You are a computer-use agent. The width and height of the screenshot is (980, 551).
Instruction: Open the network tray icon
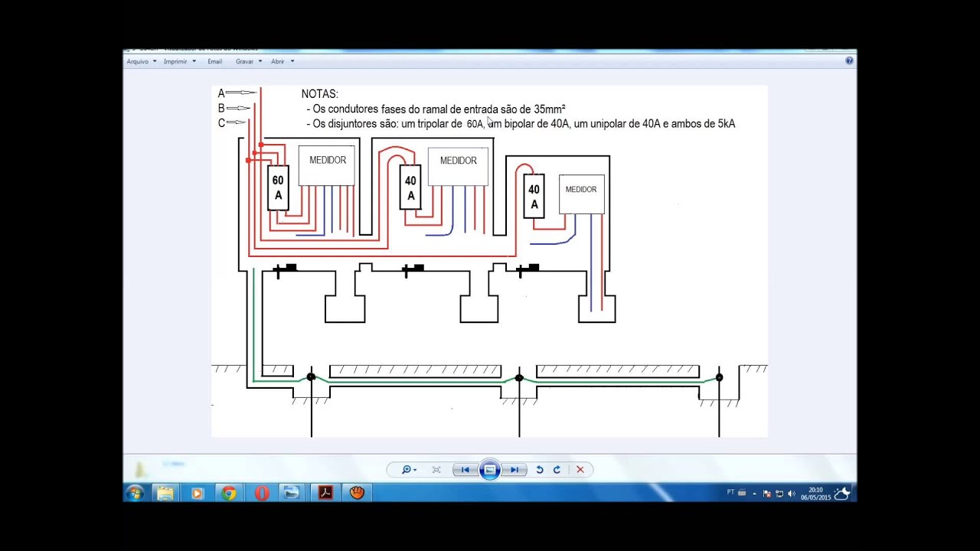click(x=779, y=494)
